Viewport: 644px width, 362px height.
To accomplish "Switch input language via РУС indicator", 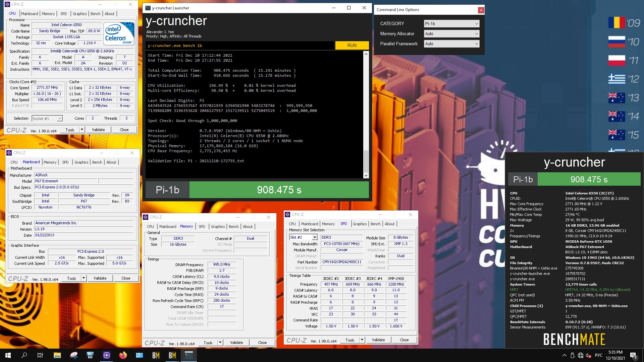I will [x=599, y=355].
